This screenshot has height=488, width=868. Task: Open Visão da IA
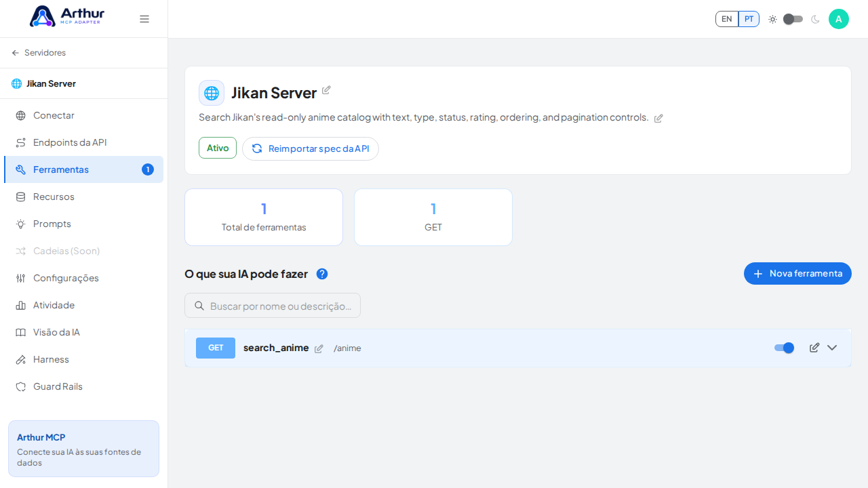click(x=83, y=332)
